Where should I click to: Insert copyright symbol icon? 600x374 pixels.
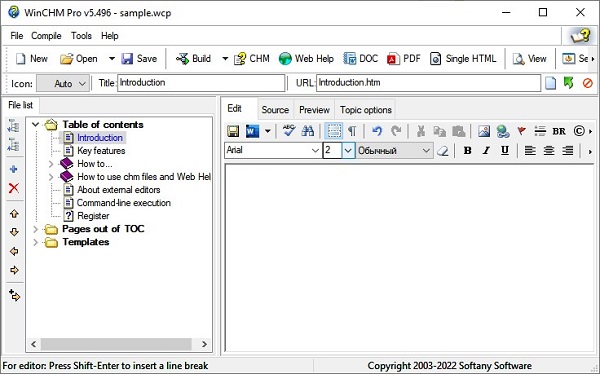pyautogui.click(x=579, y=131)
